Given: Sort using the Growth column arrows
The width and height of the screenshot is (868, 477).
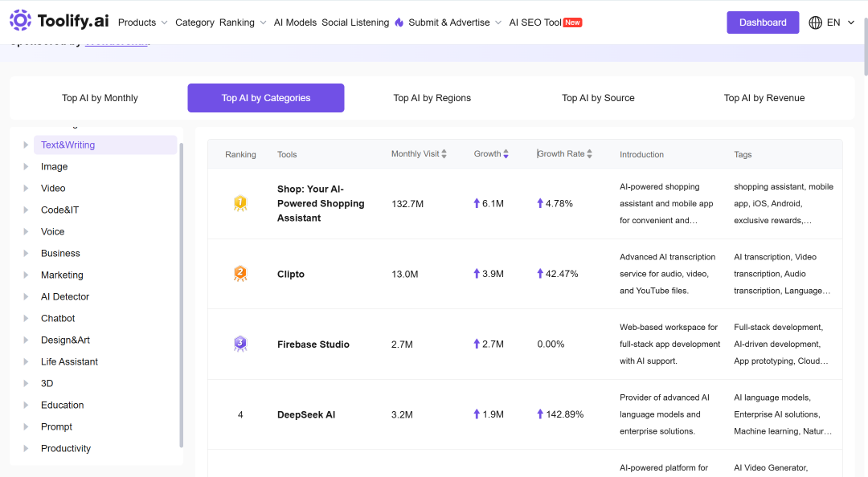Looking at the screenshot, I should [506, 154].
